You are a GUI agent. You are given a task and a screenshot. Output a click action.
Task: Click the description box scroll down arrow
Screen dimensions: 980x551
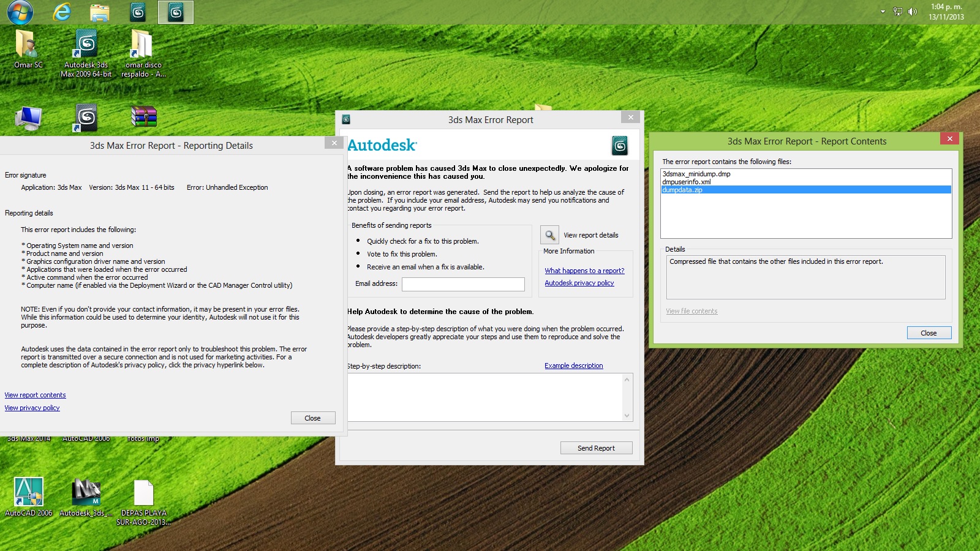[x=627, y=416]
